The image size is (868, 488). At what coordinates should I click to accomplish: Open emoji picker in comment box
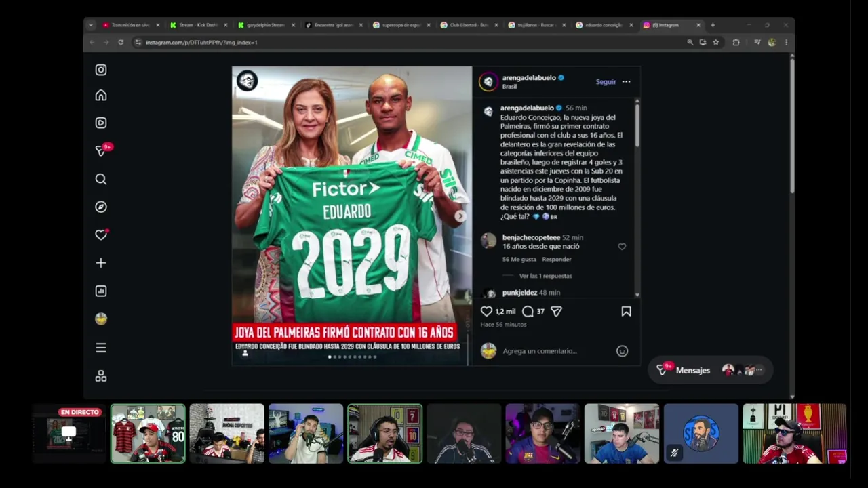click(x=622, y=351)
